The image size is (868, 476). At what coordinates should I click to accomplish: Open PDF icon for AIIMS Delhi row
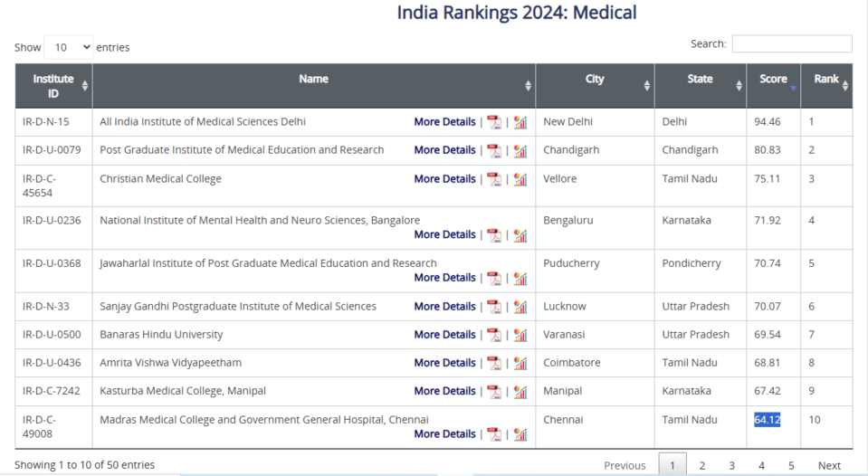(x=494, y=122)
